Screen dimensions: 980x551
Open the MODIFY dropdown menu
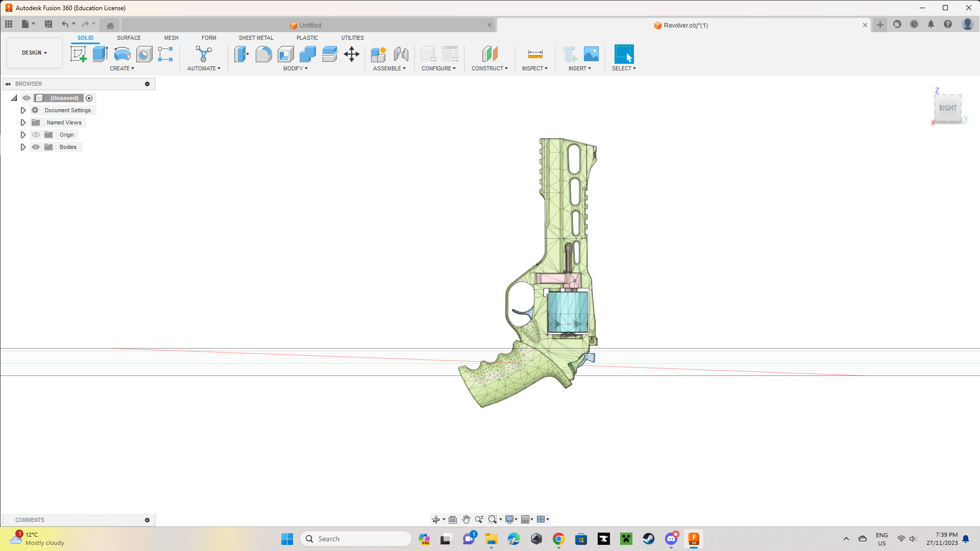click(296, 68)
